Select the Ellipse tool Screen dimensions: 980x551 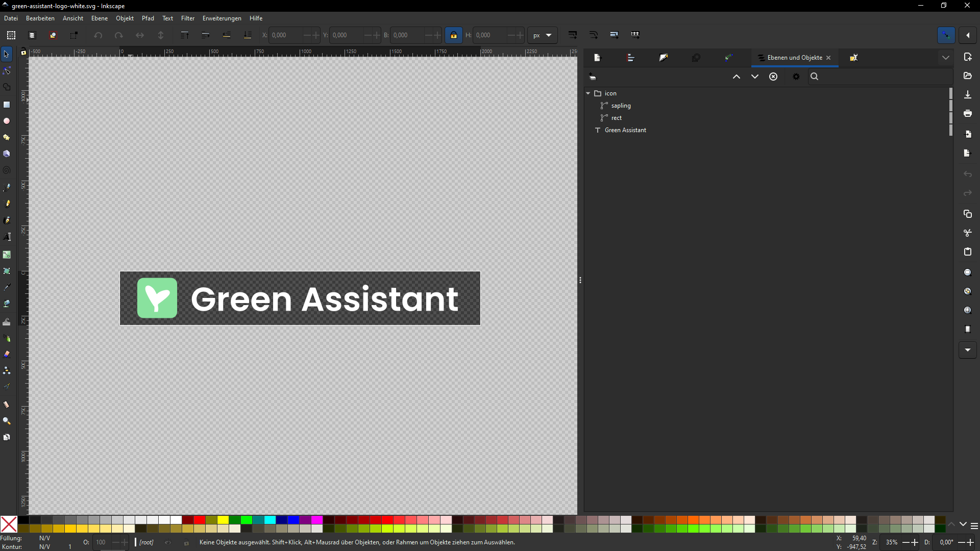click(x=7, y=121)
